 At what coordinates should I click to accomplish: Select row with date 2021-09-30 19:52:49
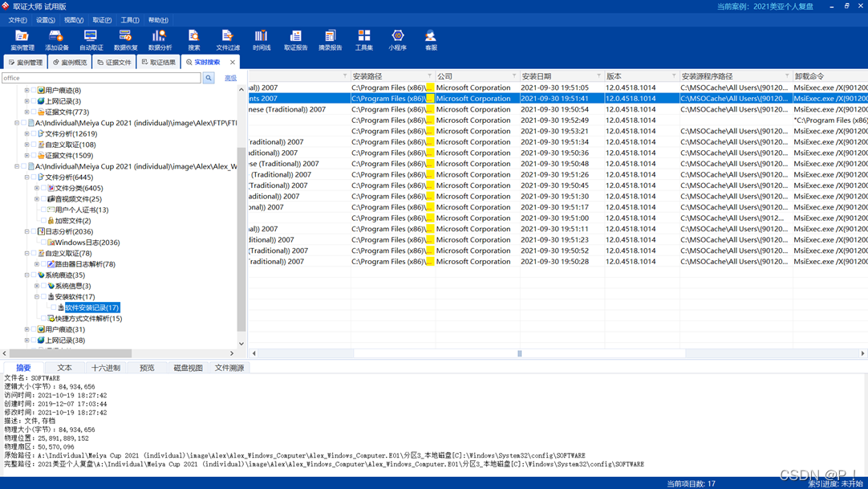pos(558,120)
